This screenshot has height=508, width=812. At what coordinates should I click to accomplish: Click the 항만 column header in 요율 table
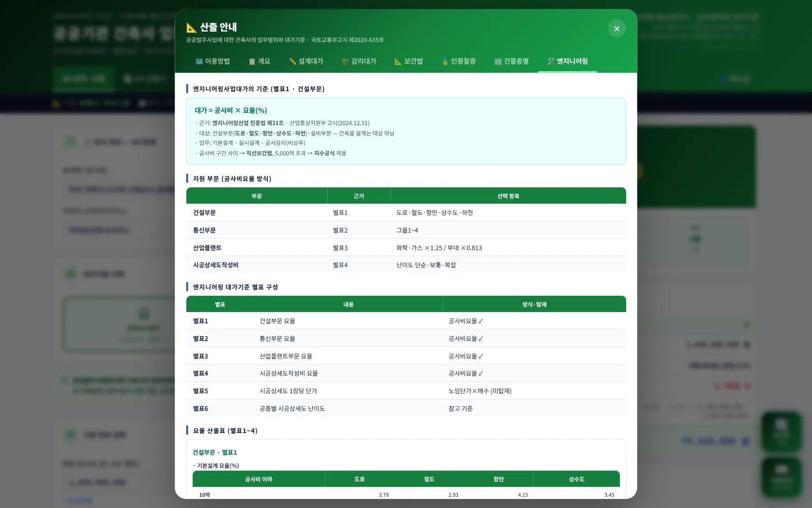[498, 479]
